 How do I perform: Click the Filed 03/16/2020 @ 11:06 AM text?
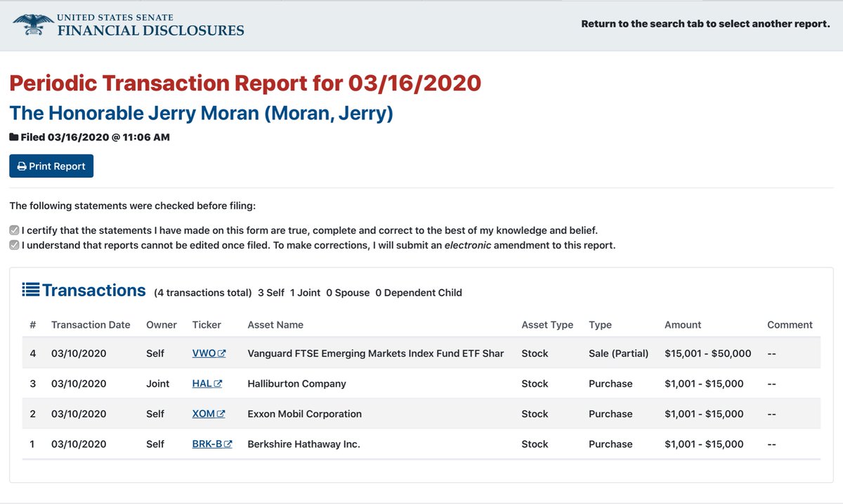[96, 137]
